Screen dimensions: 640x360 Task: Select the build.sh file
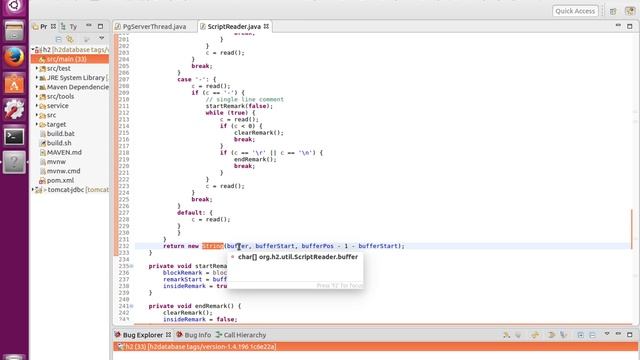pos(59,143)
